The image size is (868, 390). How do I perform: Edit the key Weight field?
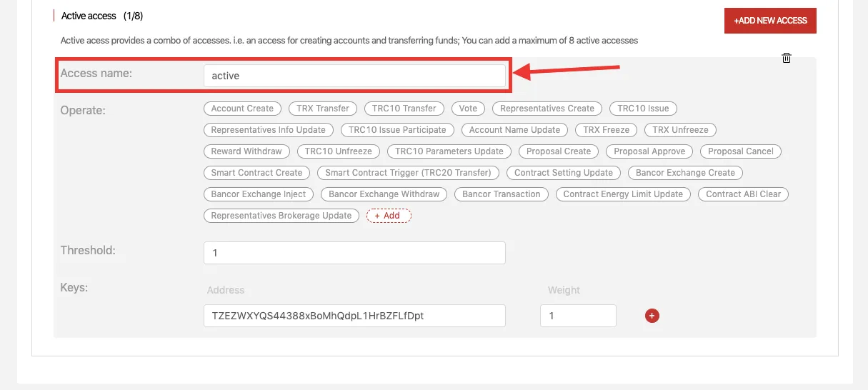tap(578, 316)
